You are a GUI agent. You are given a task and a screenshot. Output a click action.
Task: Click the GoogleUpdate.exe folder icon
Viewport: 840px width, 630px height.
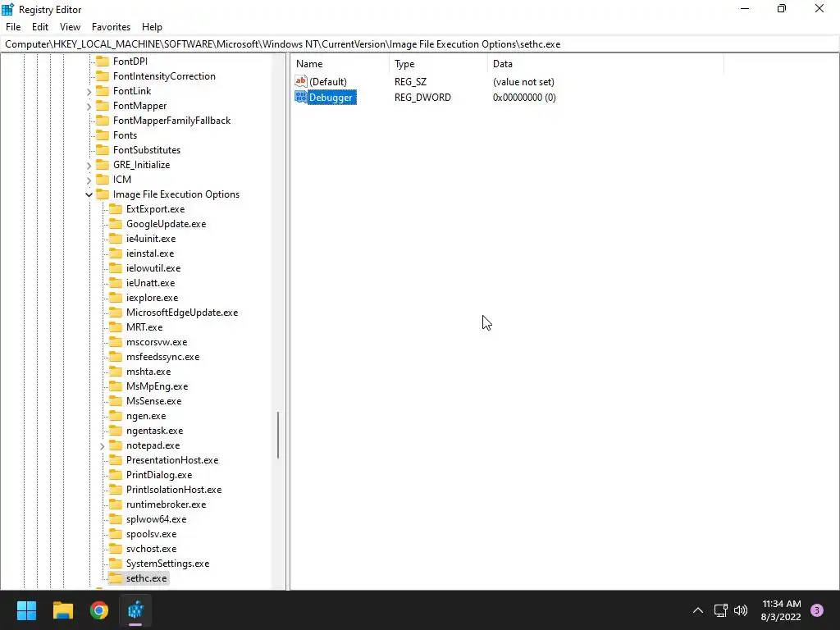[x=116, y=224]
